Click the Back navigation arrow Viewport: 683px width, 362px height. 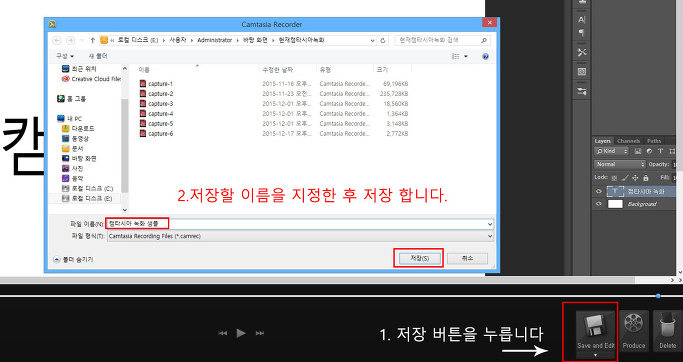(57, 40)
